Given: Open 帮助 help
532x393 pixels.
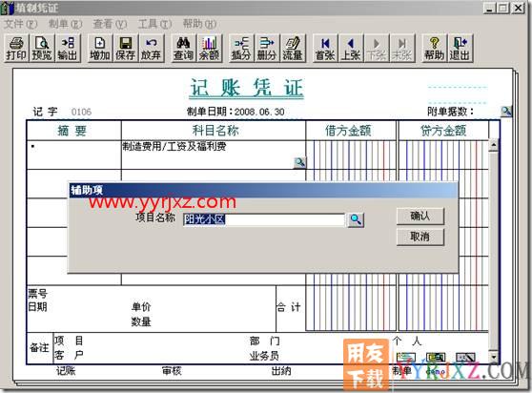Looking at the screenshot, I should pyautogui.click(x=435, y=49).
